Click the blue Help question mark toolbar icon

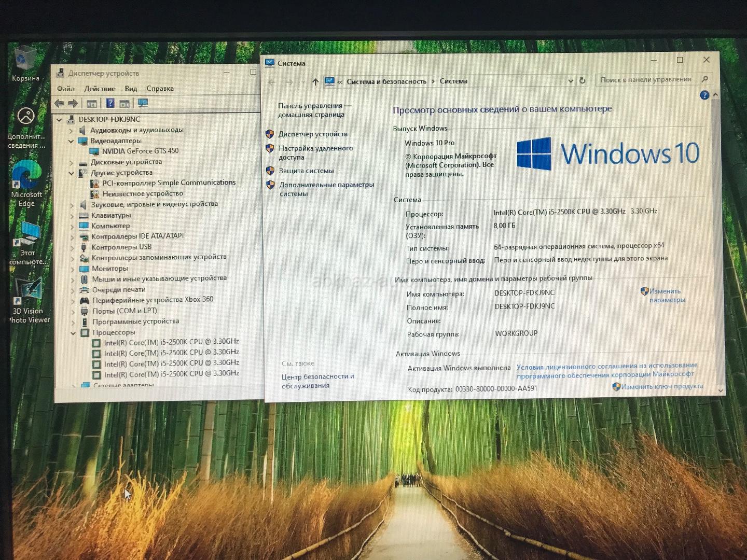(x=110, y=103)
